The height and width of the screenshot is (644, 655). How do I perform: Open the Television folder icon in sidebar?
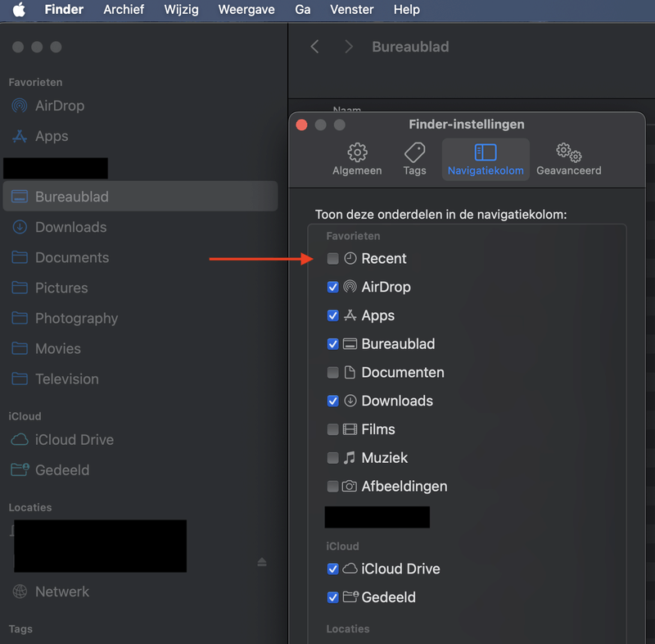[x=20, y=379]
